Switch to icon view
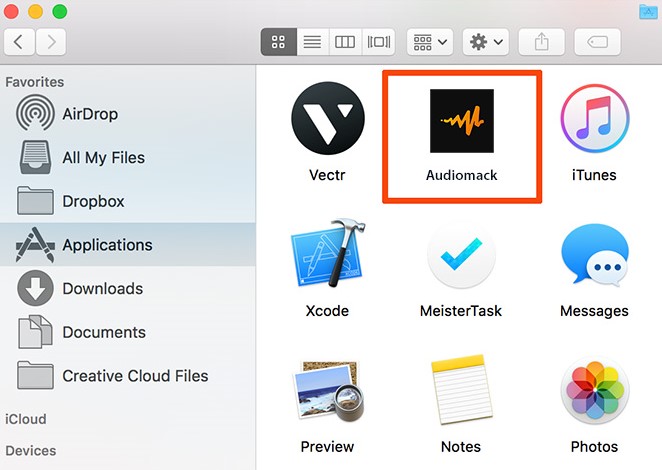This screenshot has height=470, width=662. pyautogui.click(x=279, y=42)
